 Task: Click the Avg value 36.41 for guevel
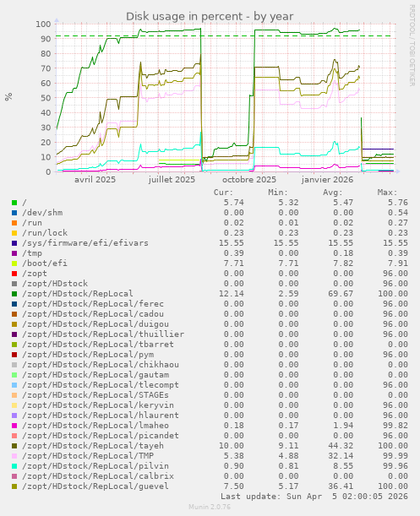341,486
